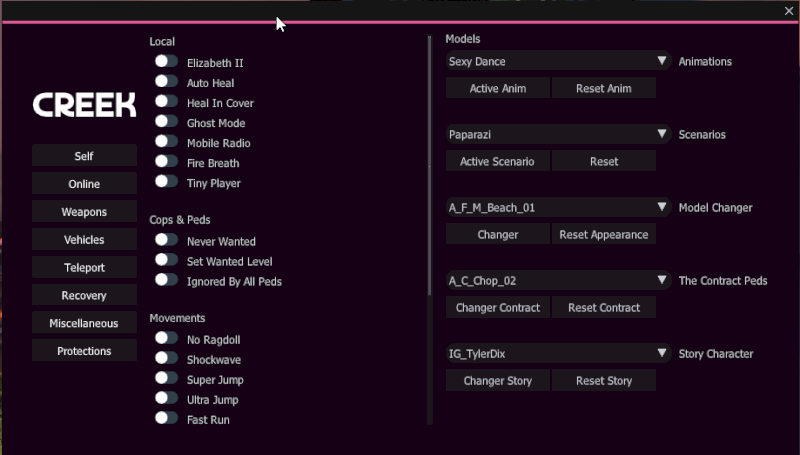
Task: Switch to Vehicles section
Action: [x=84, y=239]
